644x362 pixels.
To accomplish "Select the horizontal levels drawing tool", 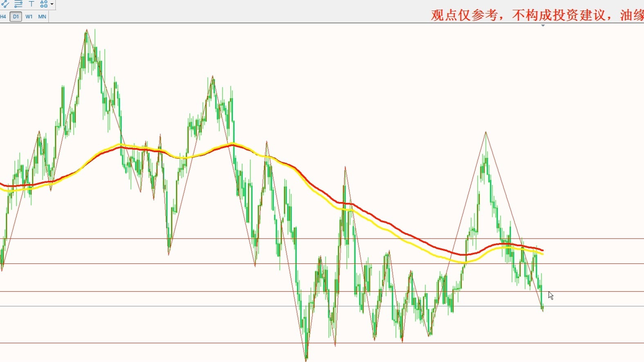I will (x=18, y=4).
